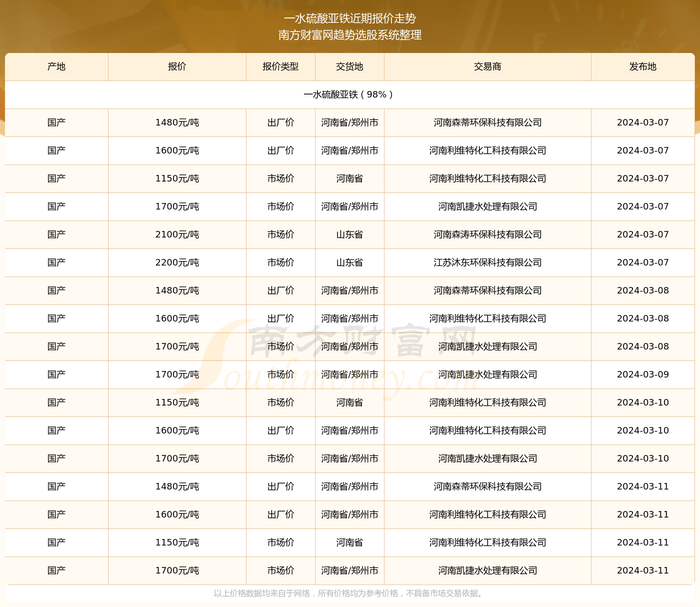Click 国产 in the 2200元/吨 row

(56, 262)
